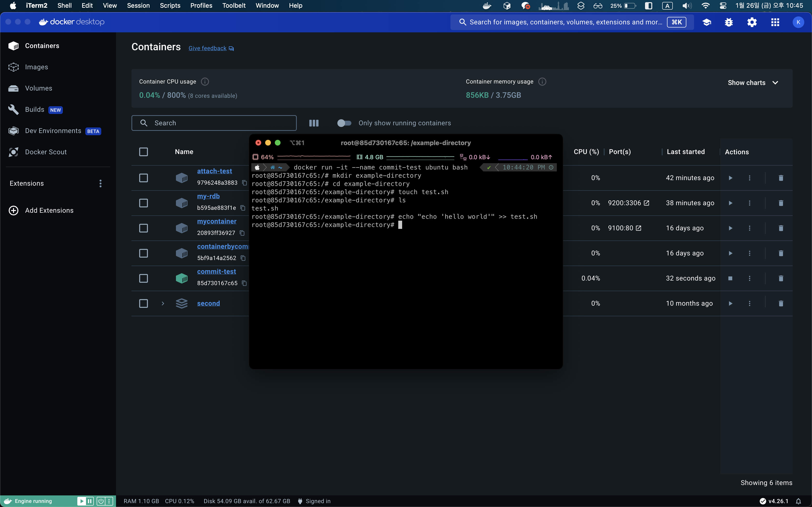This screenshot has height=507, width=812.
Task: Stop the commit-test container
Action: pyautogui.click(x=730, y=278)
